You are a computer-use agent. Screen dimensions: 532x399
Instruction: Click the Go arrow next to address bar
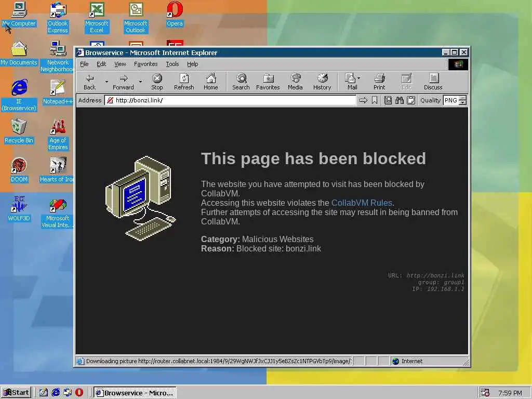click(x=363, y=100)
